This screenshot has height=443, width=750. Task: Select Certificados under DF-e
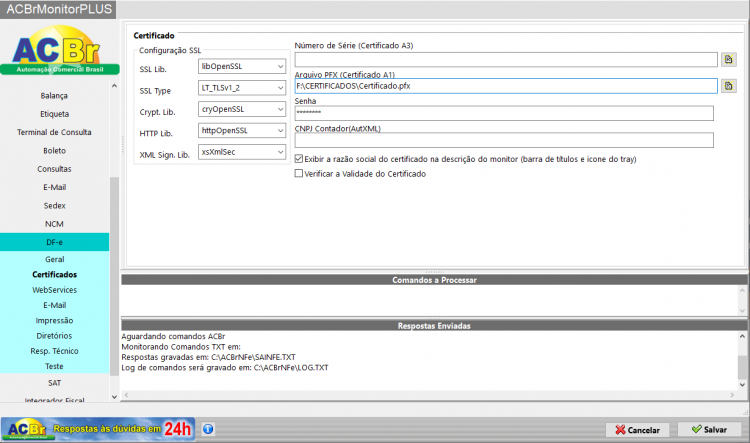coord(54,275)
